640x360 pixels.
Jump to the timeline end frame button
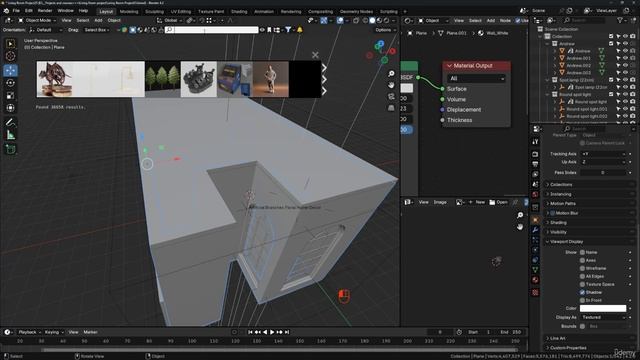(287, 332)
